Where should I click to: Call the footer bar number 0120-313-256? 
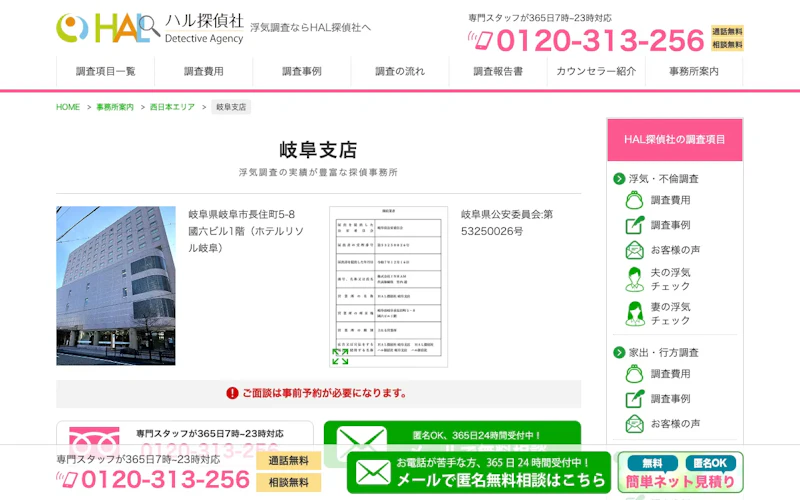(165, 480)
